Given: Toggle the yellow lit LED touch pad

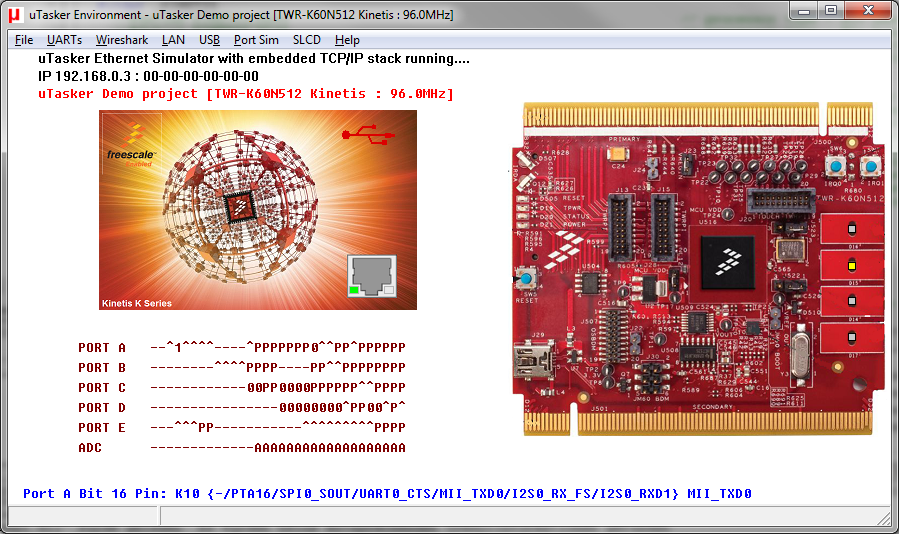Looking at the screenshot, I should tap(853, 266).
